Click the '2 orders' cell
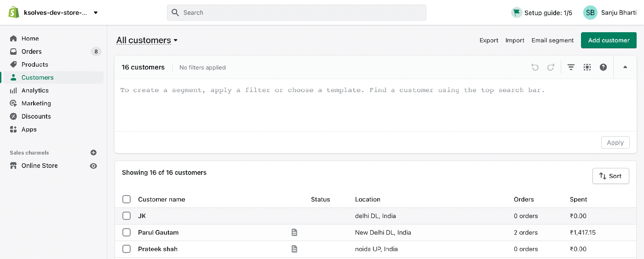 click(526, 232)
